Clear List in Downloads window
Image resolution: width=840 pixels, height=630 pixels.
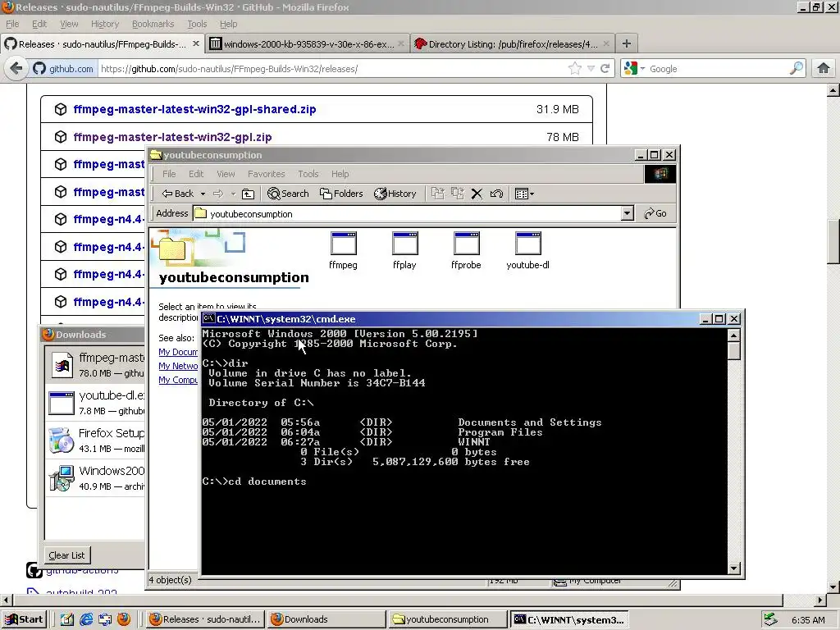[66, 555]
